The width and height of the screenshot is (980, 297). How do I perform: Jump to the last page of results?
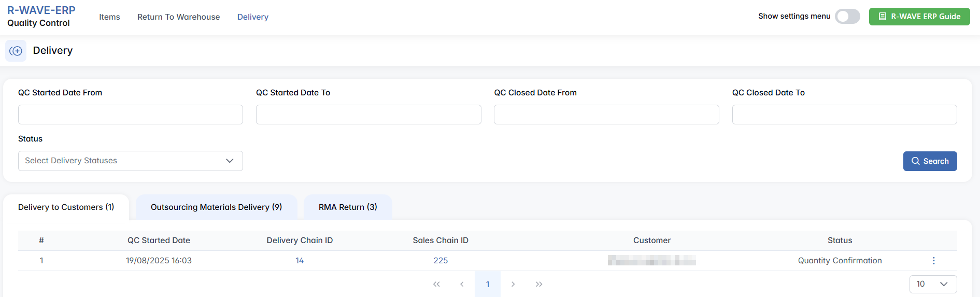pyautogui.click(x=539, y=284)
